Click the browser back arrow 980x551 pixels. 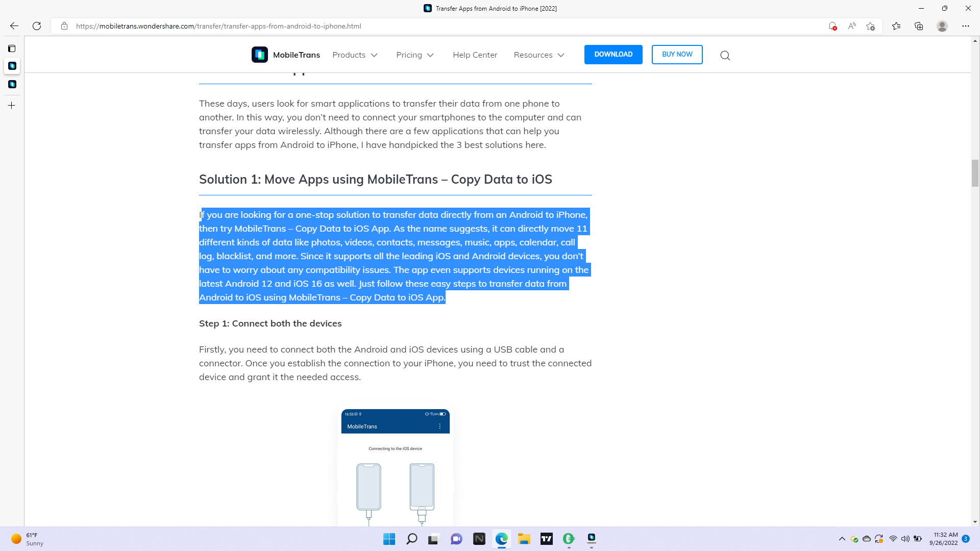coord(14,26)
